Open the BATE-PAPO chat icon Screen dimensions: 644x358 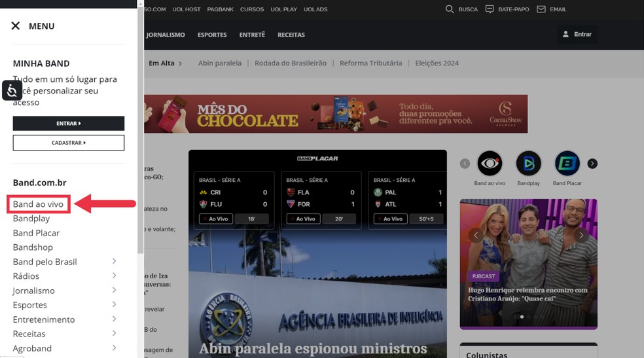(x=489, y=9)
